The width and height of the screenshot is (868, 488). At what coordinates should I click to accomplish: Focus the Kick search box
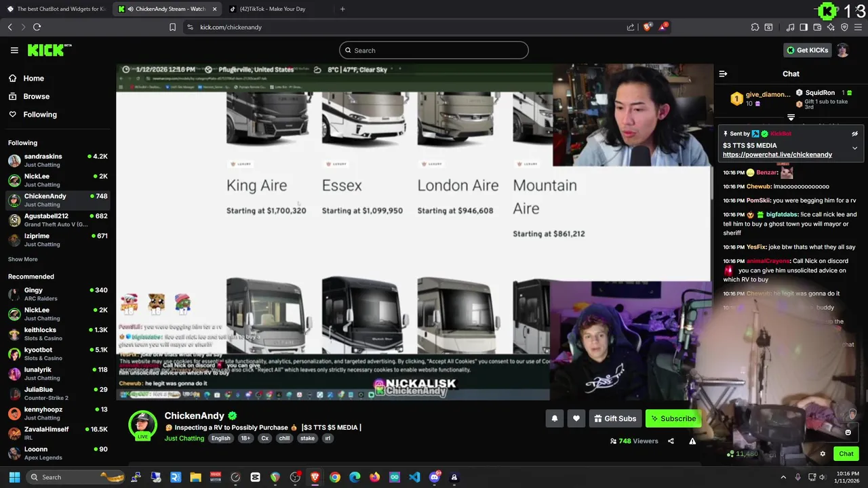tap(434, 50)
